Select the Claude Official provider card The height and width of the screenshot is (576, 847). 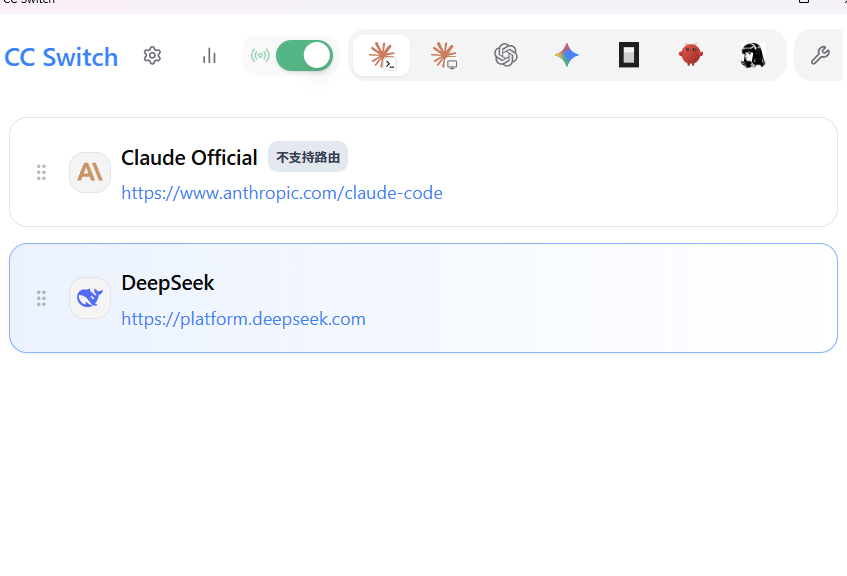[x=424, y=172]
